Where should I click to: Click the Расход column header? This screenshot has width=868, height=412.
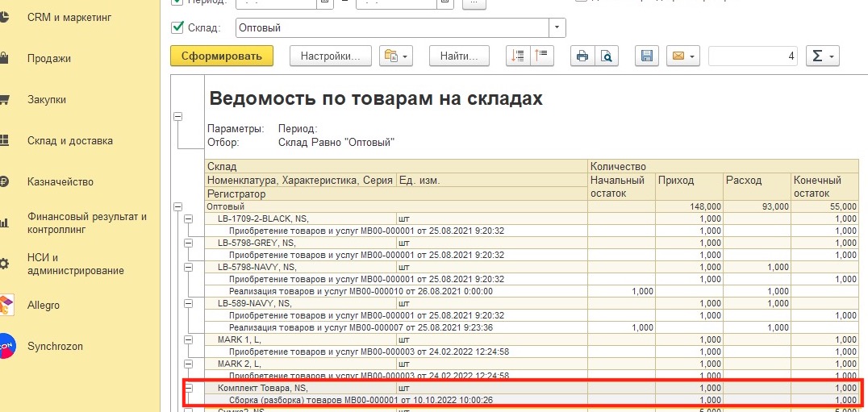[x=757, y=187]
